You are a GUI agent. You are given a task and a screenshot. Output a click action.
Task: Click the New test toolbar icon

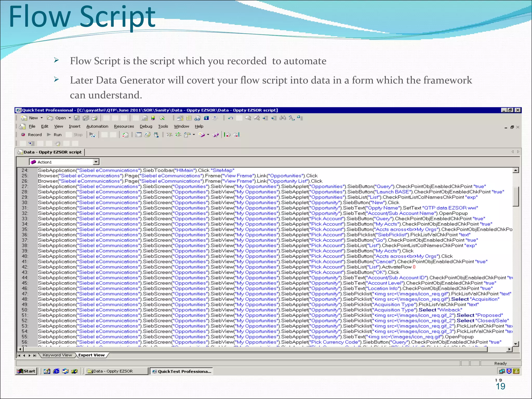[x=24, y=118]
